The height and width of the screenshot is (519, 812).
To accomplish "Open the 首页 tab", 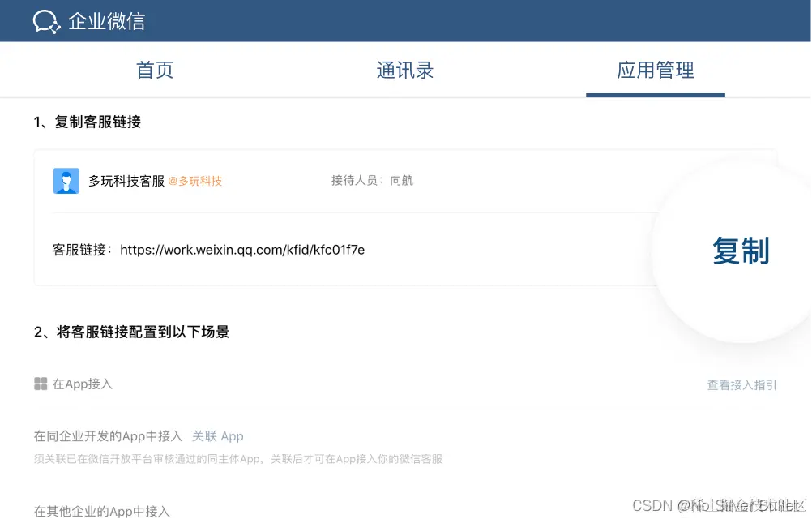I will point(155,70).
